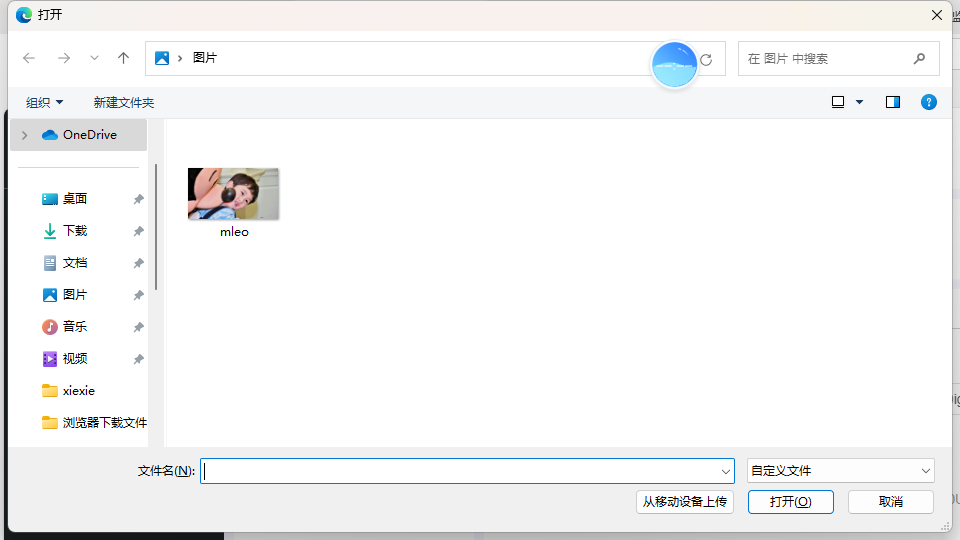Open the Organize menu

point(44,103)
